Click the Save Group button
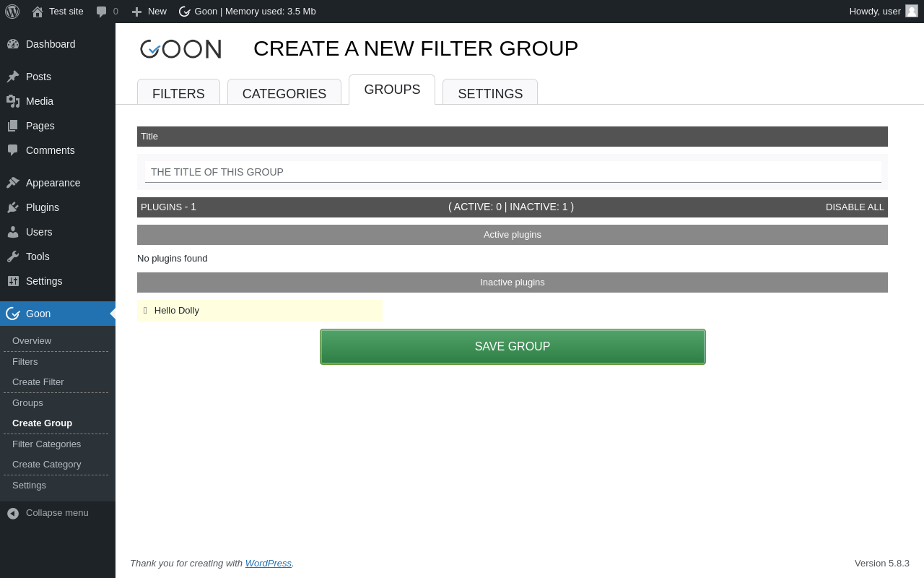Image resolution: width=924 pixels, height=578 pixels. tap(513, 347)
